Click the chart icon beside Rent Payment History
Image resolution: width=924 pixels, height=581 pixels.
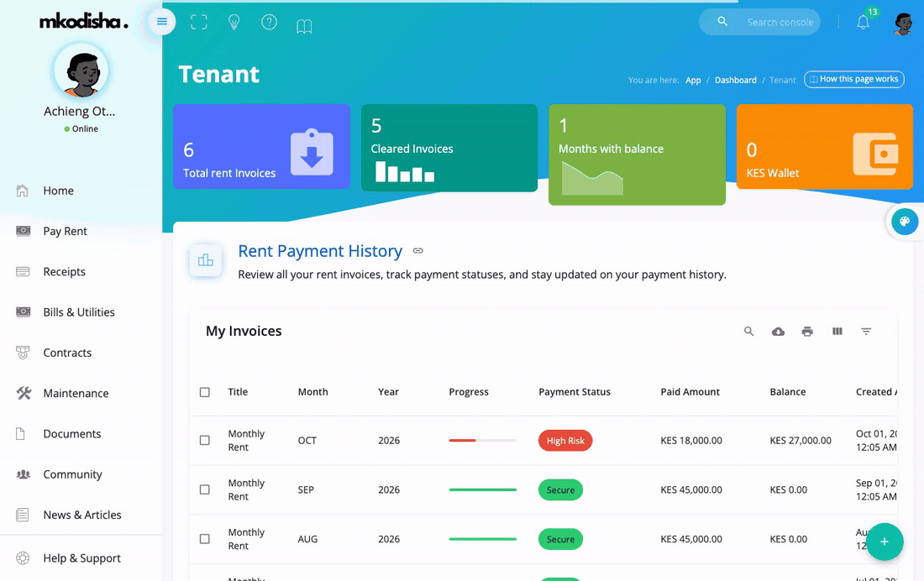206,260
